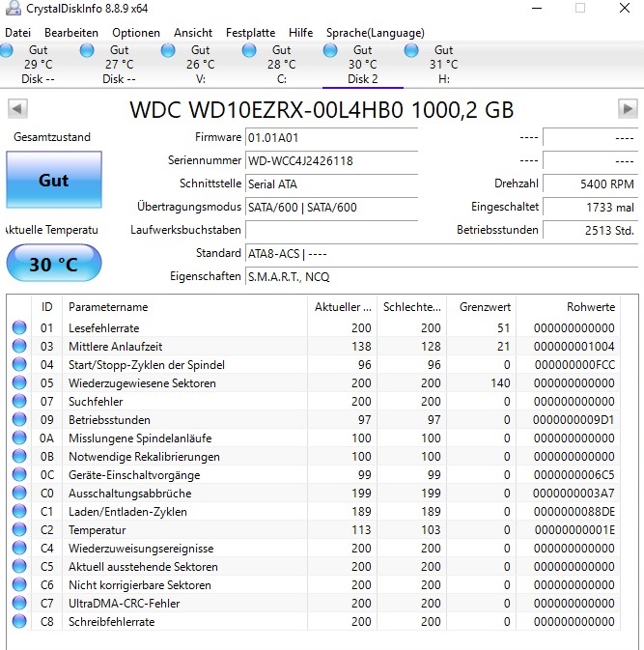Click the Parametername column header

point(184,307)
